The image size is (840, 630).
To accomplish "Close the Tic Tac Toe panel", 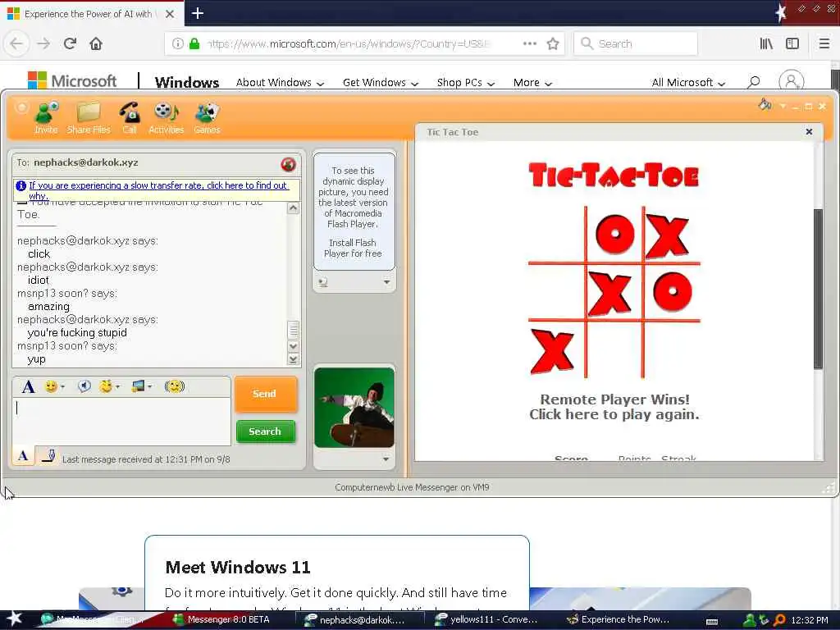I will click(x=809, y=132).
